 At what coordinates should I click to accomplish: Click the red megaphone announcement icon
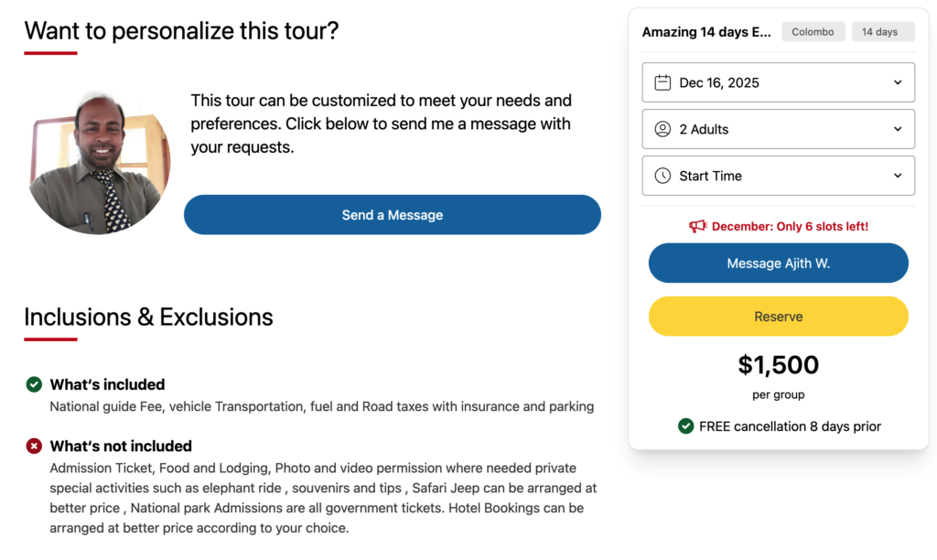698,225
